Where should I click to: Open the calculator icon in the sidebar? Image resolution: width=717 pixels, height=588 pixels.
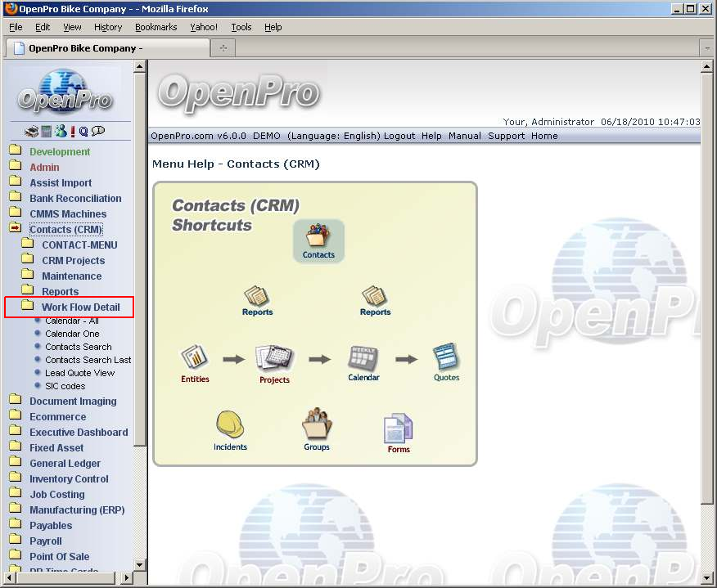click(47, 131)
